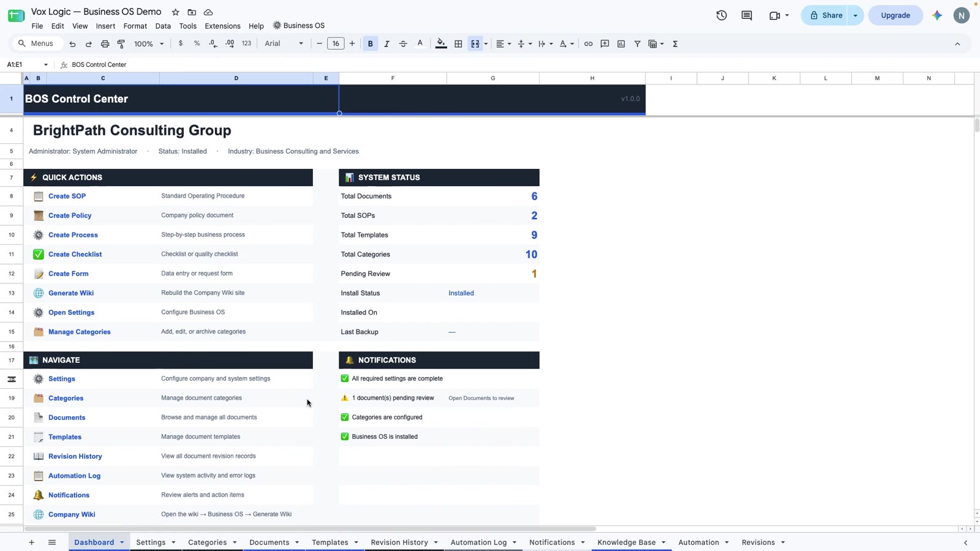Open the Revision History navigate link
980x551 pixels.
pos(75,456)
